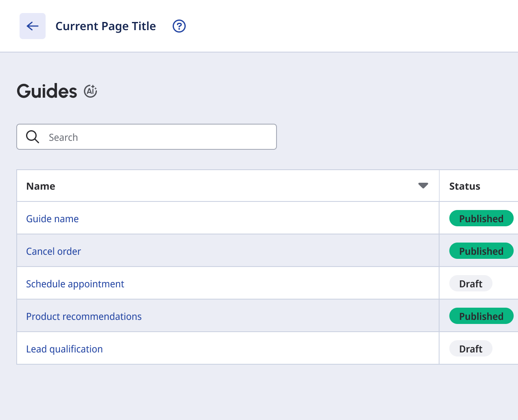The height and width of the screenshot is (420, 518).
Task: Click the magnifying glass search icon
Action: (x=33, y=137)
